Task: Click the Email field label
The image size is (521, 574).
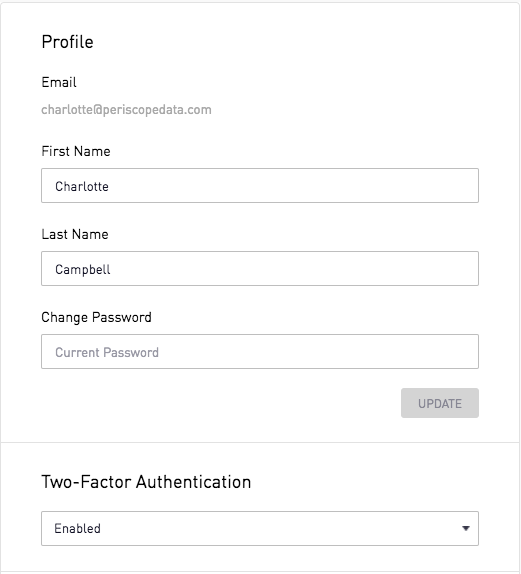Action: click(x=59, y=82)
